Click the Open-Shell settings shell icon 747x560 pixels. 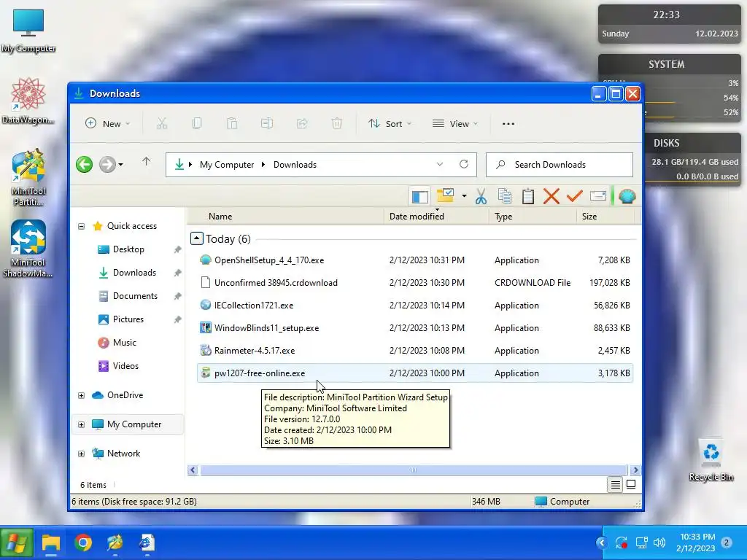pos(627,196)
